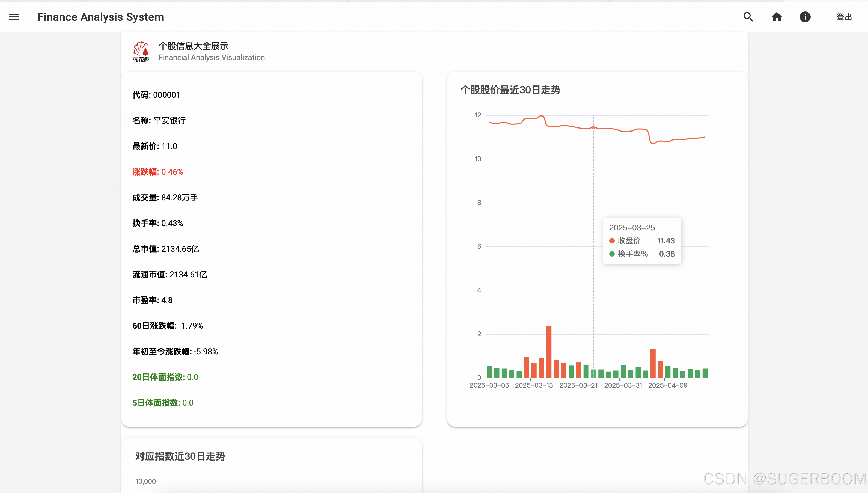Click the tallest red turnover bar
Screen dimensions: 868x493
[x=549, y=352]
